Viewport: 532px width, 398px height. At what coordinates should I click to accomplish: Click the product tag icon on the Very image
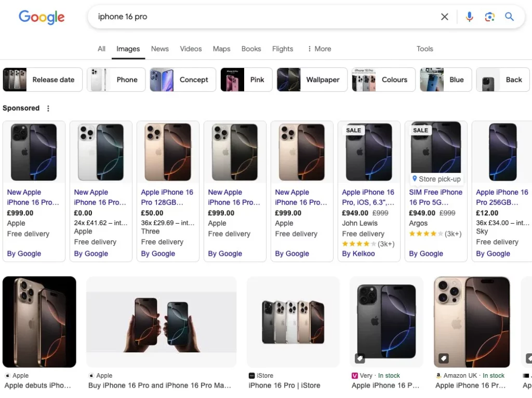(360, 358)
